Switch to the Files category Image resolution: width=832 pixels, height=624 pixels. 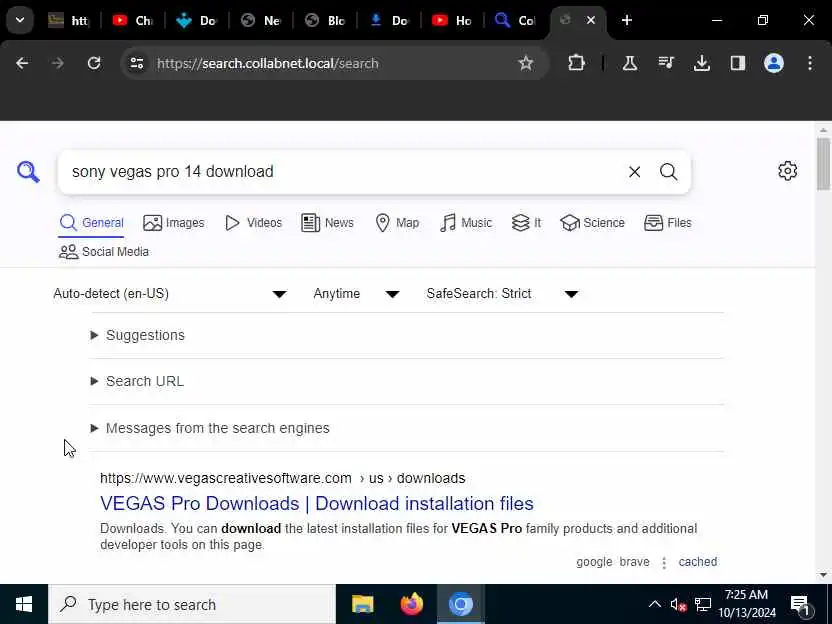point(668,223)
